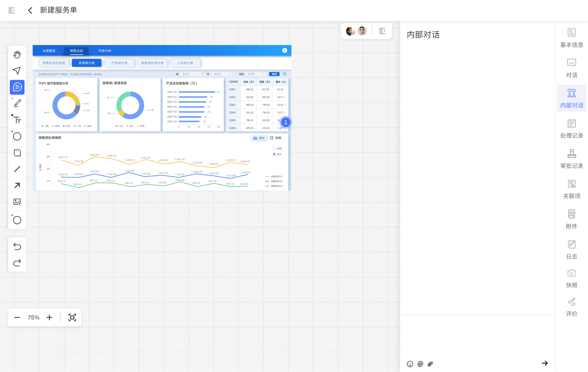Select the hand pan tool
This screenshot has width=588, height=372.
(17, 54)
